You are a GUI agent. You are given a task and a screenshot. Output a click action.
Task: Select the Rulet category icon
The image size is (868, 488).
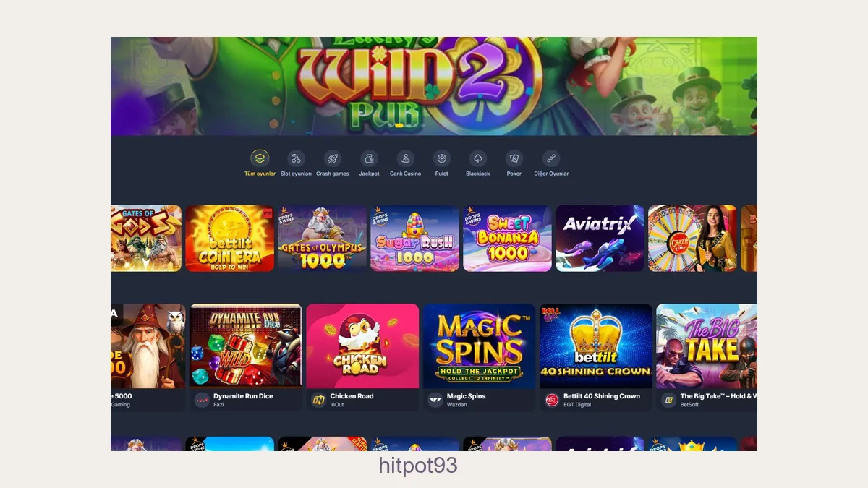coord(441,158)
